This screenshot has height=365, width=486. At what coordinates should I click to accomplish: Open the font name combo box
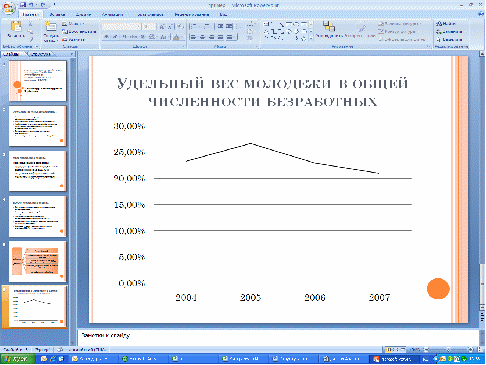[122, 27]
